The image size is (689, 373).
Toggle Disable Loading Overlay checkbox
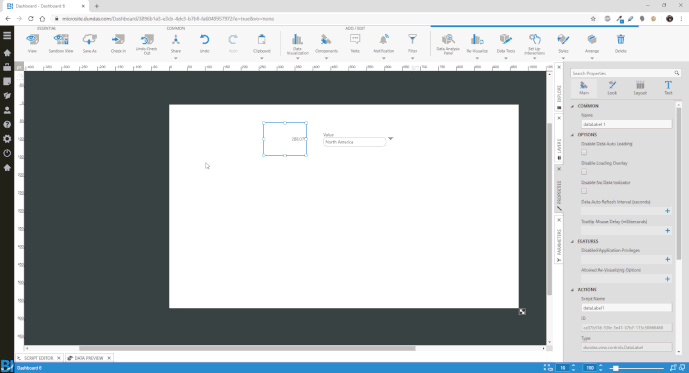point(584,172)
